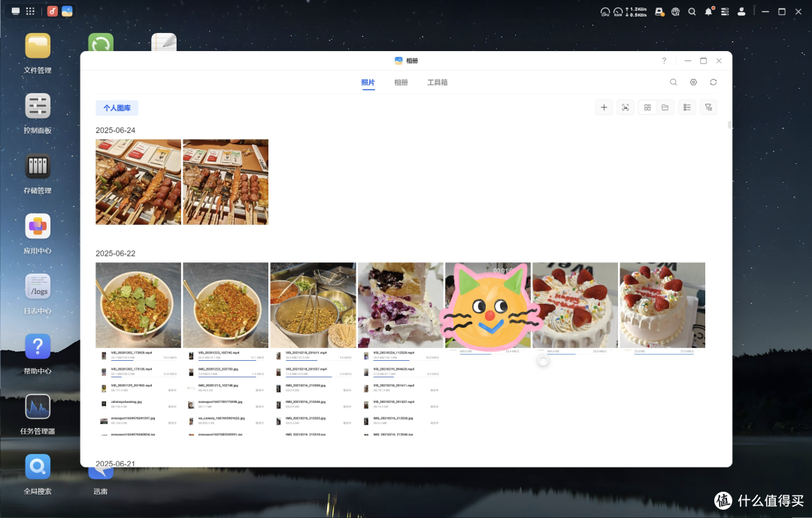Maximize the 相册 window
The width and height of the screenshot is (812, 518).
(x=703, y=61)
